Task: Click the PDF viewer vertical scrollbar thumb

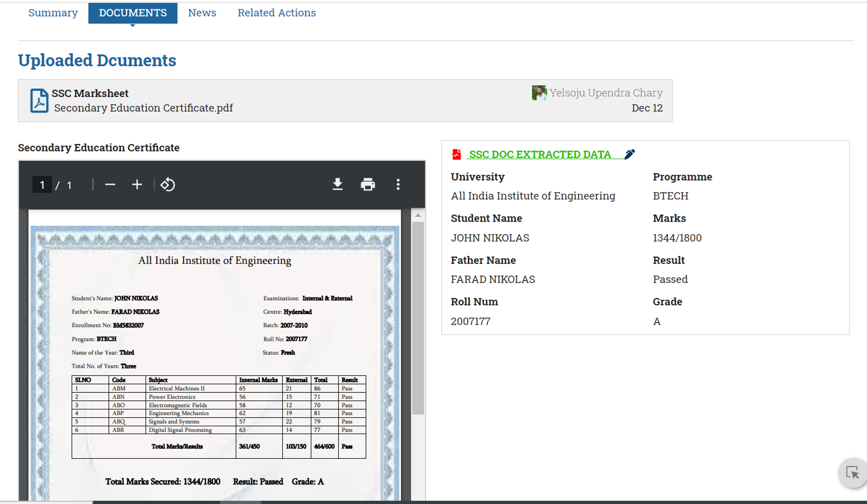Action: tap(418, 318)
